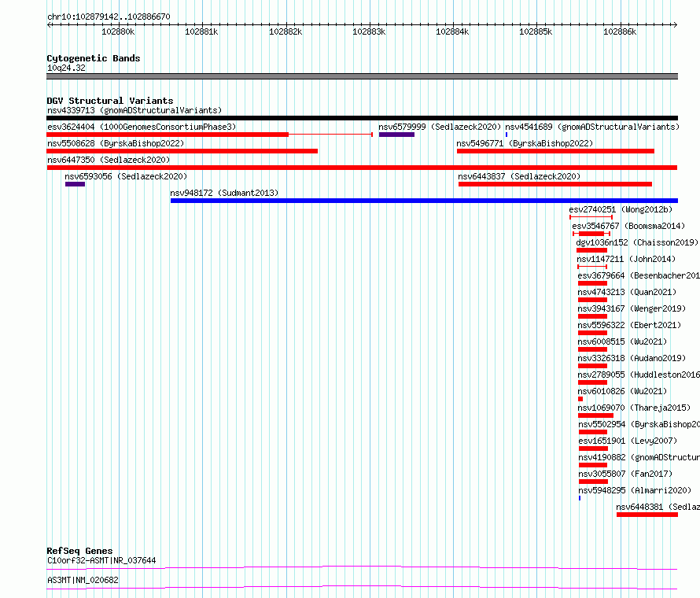Open the nsv4541689 gnomADStructuralVariants label
Viewport: 700px width, 598px height.
[592, 127]
